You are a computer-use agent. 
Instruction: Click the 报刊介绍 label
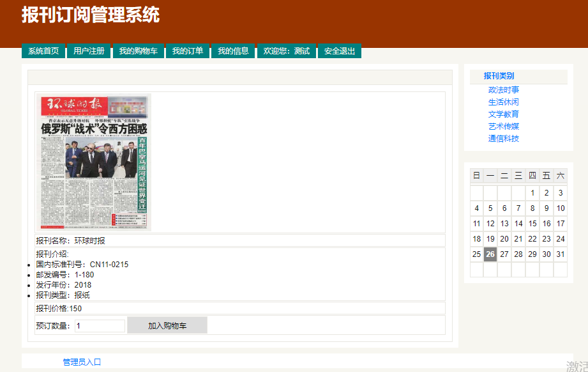pyautogui.click(x=52, y=254)
